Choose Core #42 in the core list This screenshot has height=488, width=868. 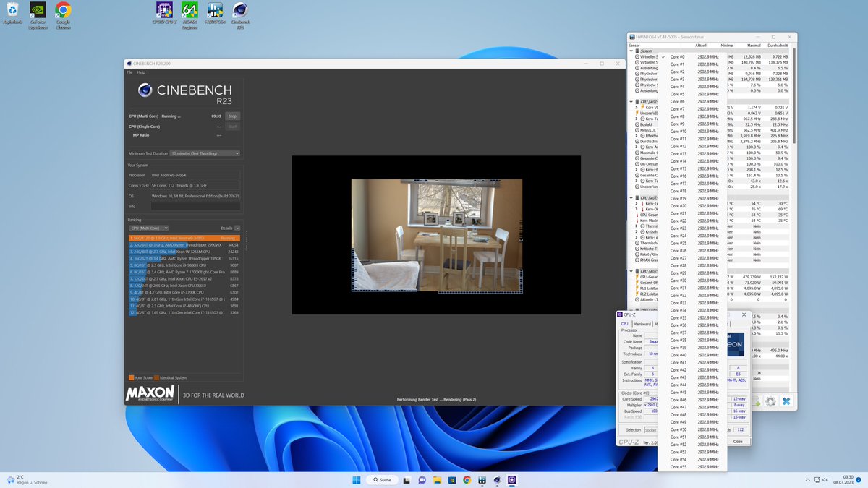(693, 369)
